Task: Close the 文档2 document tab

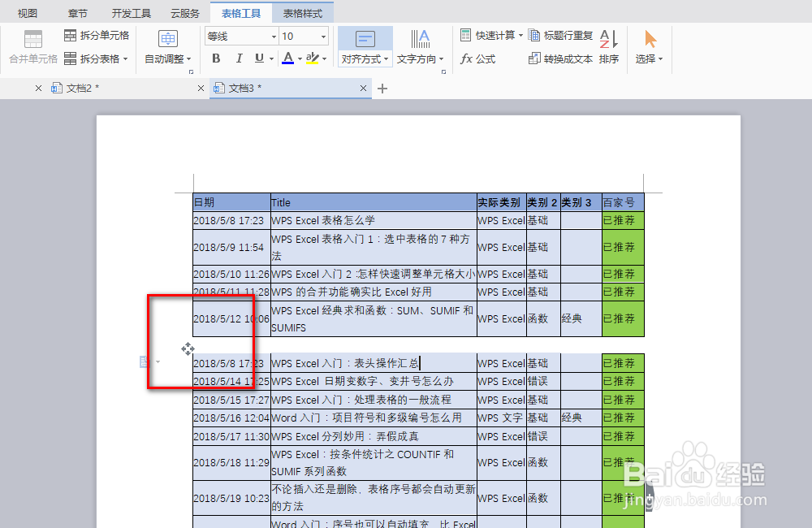Action: (x=201, y=89)
